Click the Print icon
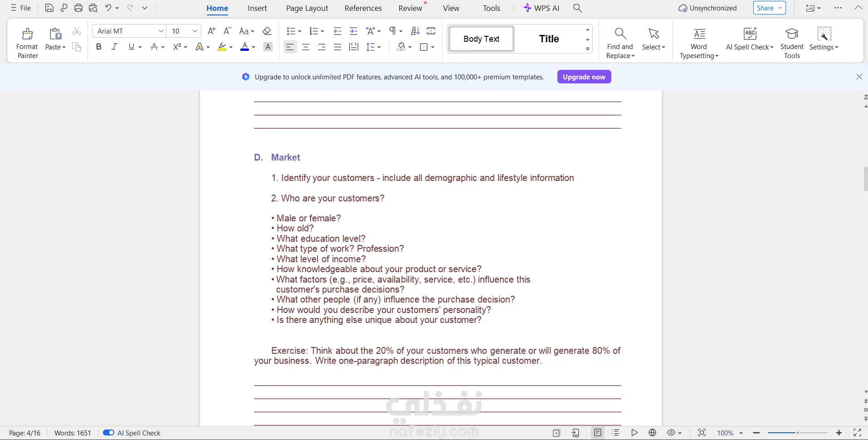Screen dimensions: 868x440 [x=78, y=8]
